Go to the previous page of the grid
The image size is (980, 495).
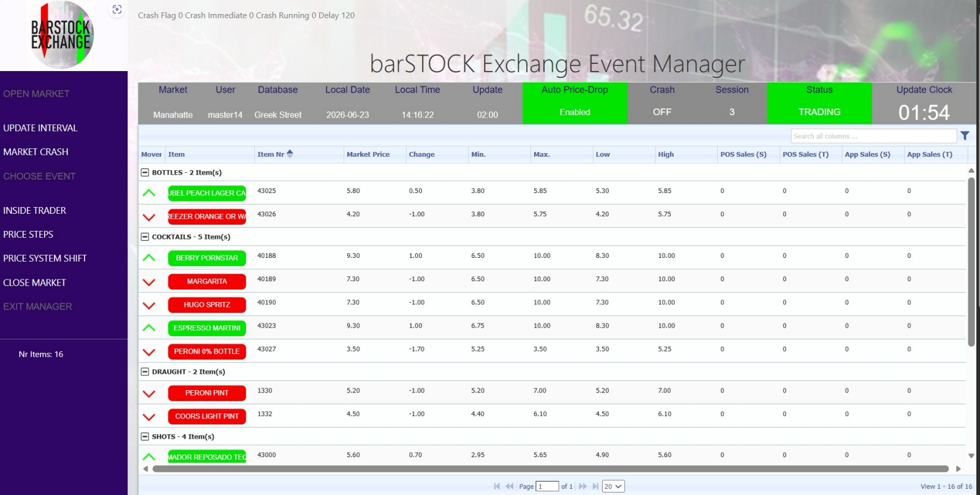(x=510, y=486)
